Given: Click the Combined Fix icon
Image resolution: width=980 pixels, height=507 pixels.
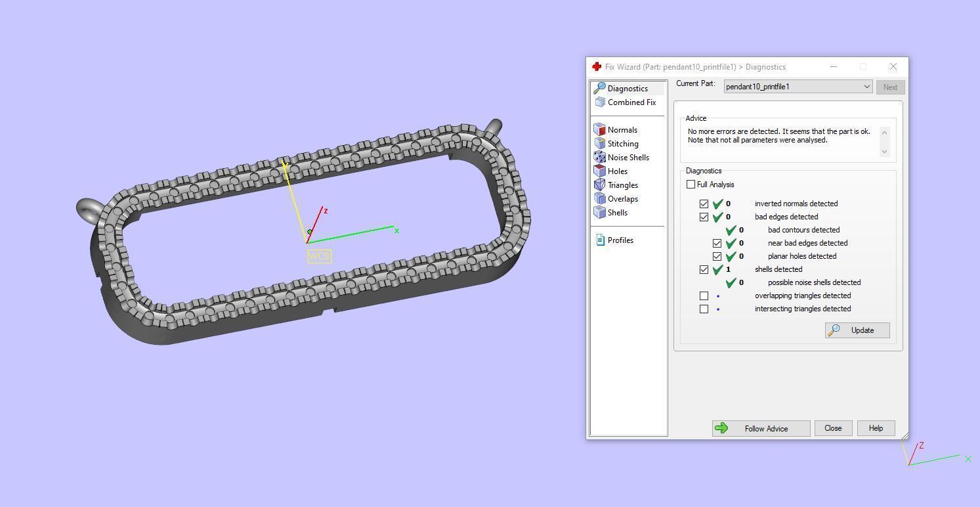Looking at the screenshot, I should [599, 102].
